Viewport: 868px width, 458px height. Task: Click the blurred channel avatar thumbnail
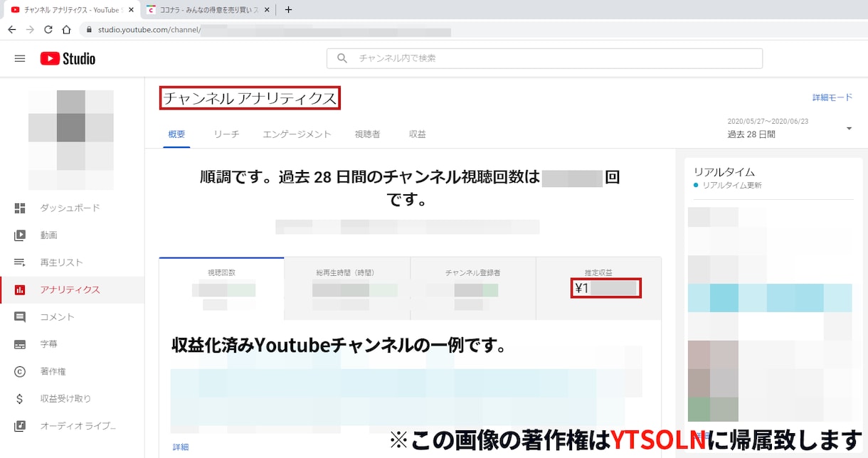tap(71, 140)
